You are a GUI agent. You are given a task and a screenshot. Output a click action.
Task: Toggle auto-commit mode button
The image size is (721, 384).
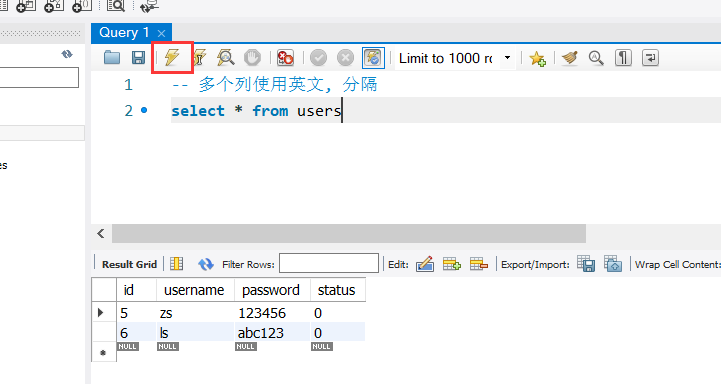pyautogui.click(x=373, y=58)
